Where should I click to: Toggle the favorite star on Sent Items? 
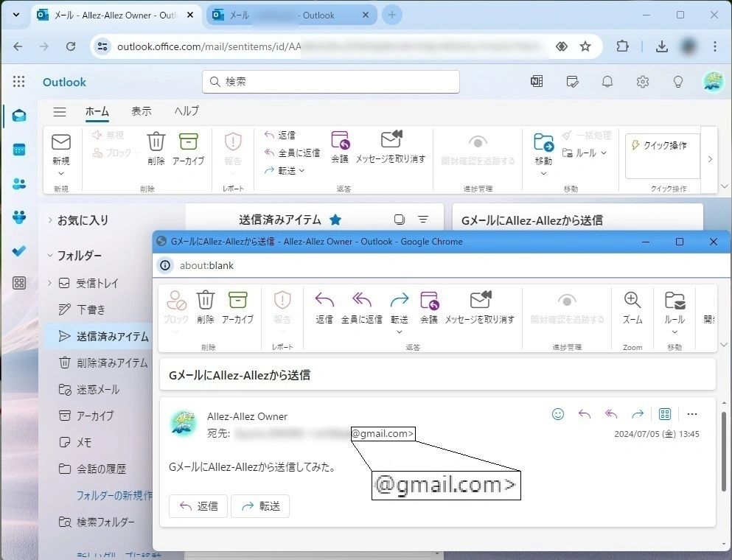click(x=335, y=220)
